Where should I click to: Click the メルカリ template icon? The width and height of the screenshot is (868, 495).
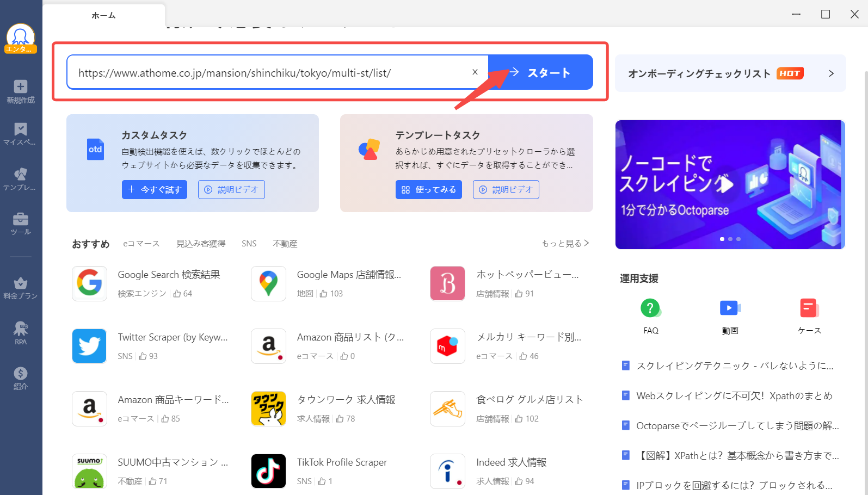(x=447, y=346)
